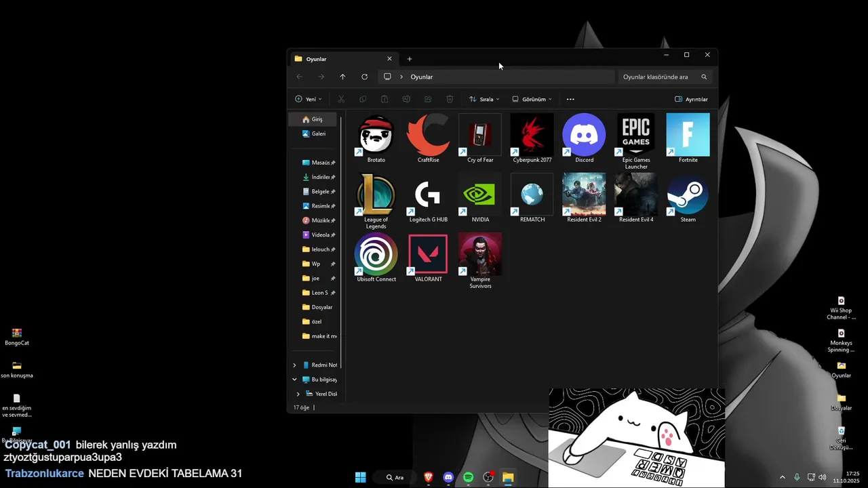Launch the CraftRise shortcut
The image size is (868, 488).
[x=428, y=138]
